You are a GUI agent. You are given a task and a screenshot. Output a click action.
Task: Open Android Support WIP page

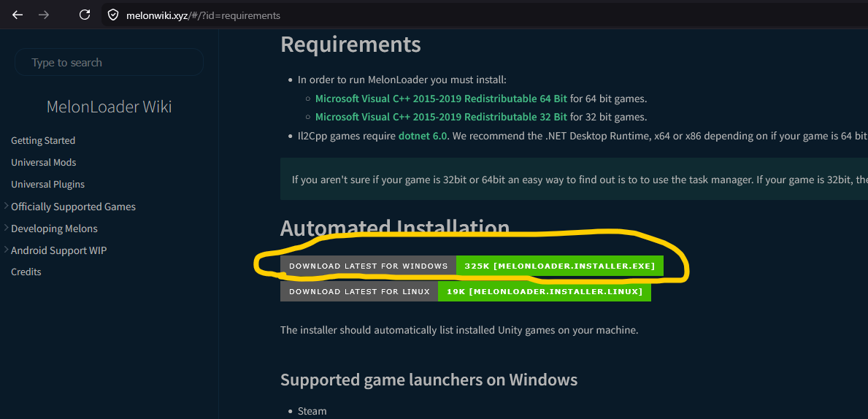click(58, 250)
